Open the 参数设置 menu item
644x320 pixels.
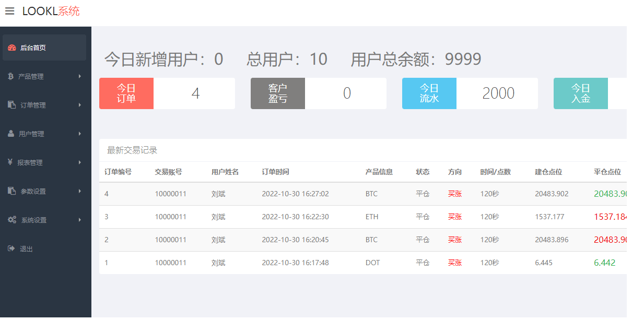click(x=45, y=191)
